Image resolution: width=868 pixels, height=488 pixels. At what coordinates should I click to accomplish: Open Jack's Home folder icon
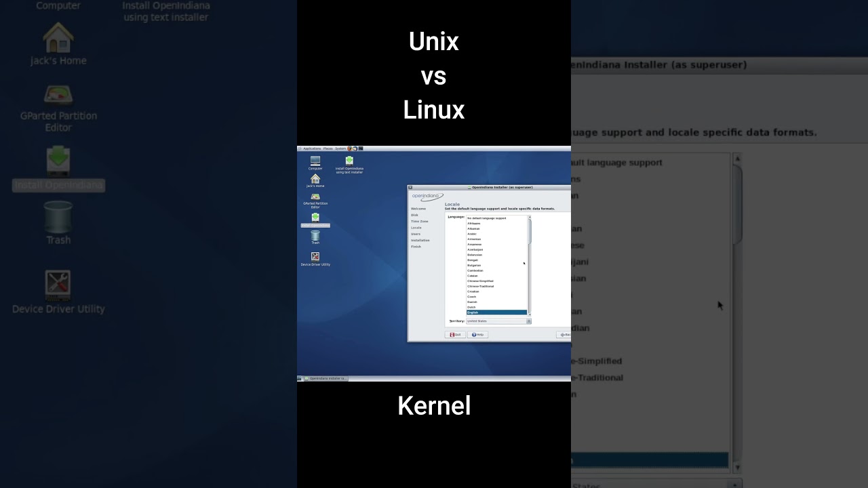[315, 180]
